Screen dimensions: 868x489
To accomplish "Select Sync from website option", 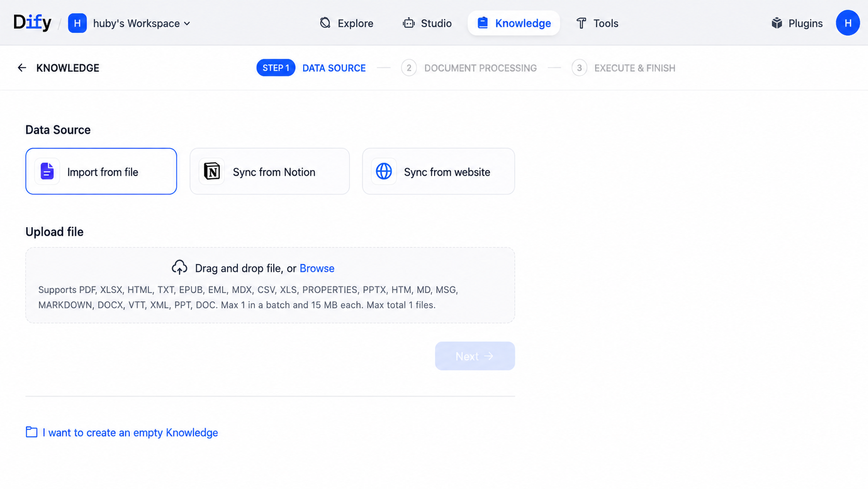I will pos(438,171).
